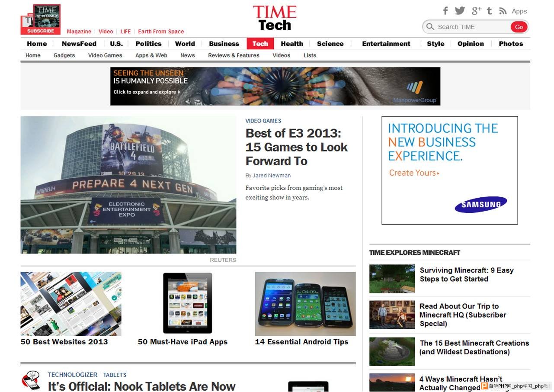Open '50 Must-Have iPad Apps' title link
The width and height of the screenshot is (554, 392).
point(183,342)
